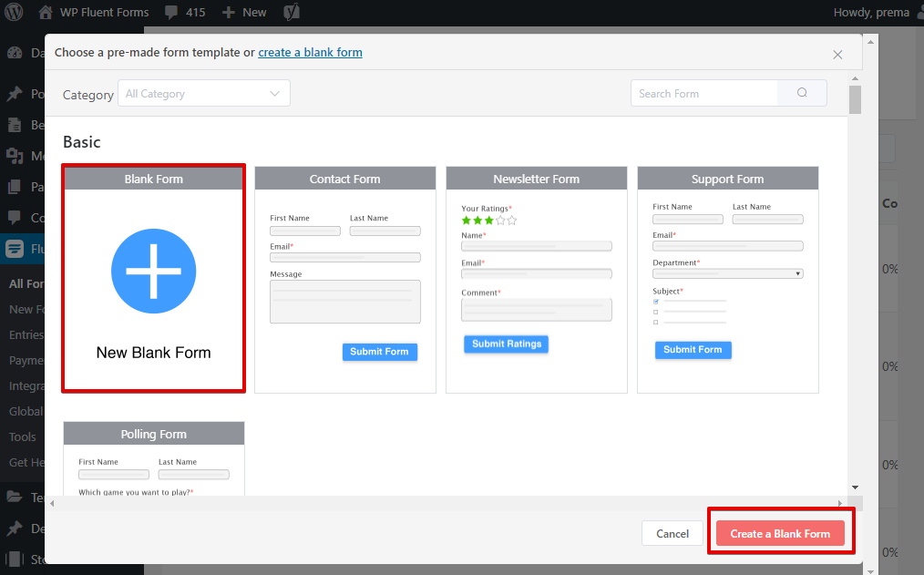Open the Yoast SEO icon in admin bar
Image resolution: width=924 pixels, height=575 pixels.
292,13
